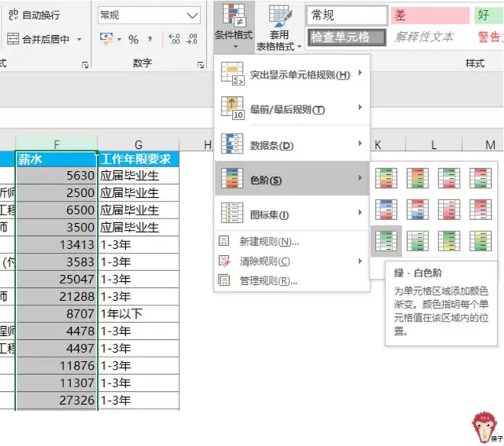Select column G header
Screen dimensions: 504x446
click(x=138, y=144)
